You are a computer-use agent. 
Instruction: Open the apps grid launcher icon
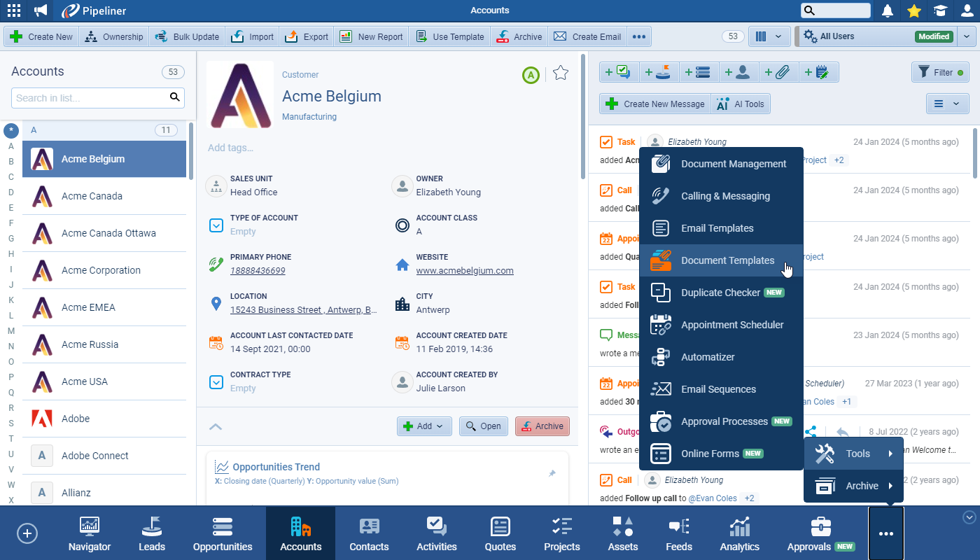point(13,10)
